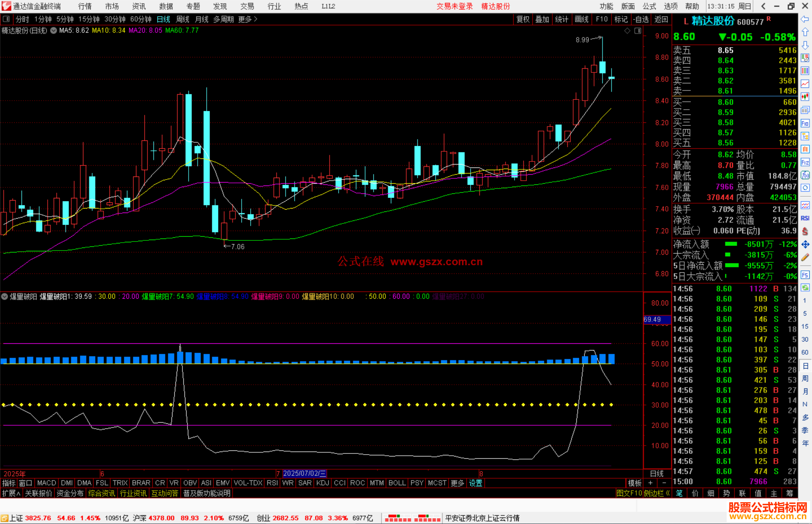The height and width of the screenshot is (524, 812).
Task: Click the RSI indicator sidebar icon
Action: pyautogui.click(x=805, y=218)
